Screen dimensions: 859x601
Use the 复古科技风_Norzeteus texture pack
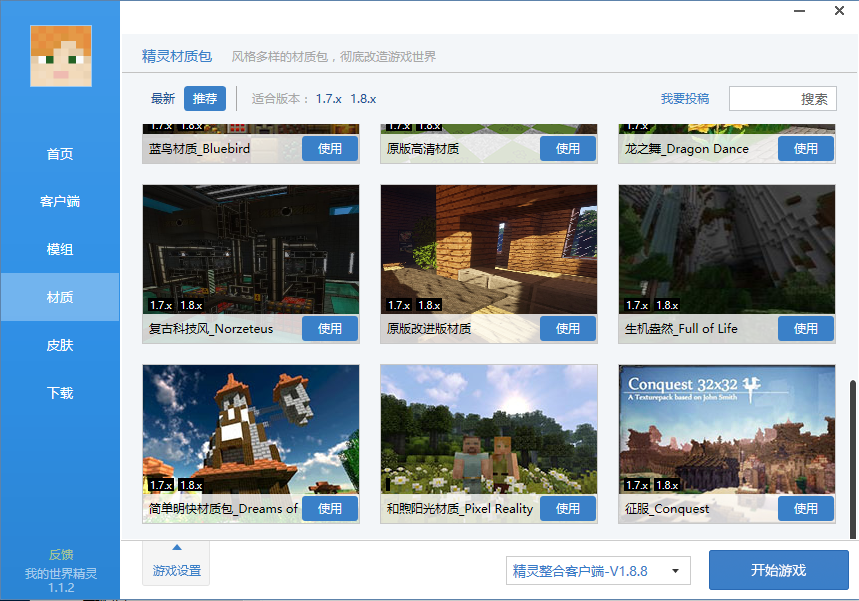point(330,329)
